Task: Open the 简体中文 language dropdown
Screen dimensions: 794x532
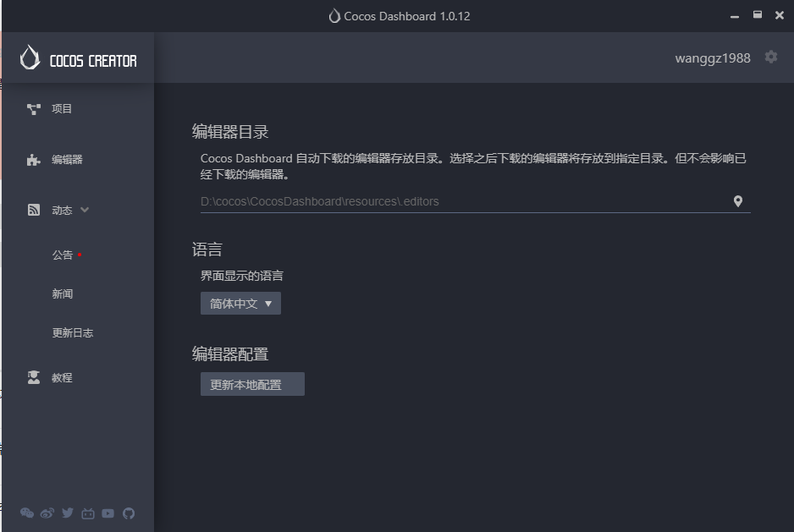Action: [x=240, y=303]
